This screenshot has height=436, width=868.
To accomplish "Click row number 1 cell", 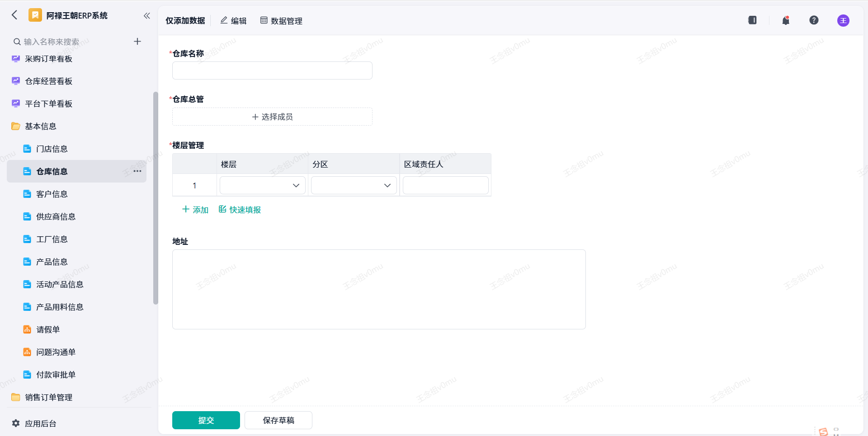I will [194, 185].
